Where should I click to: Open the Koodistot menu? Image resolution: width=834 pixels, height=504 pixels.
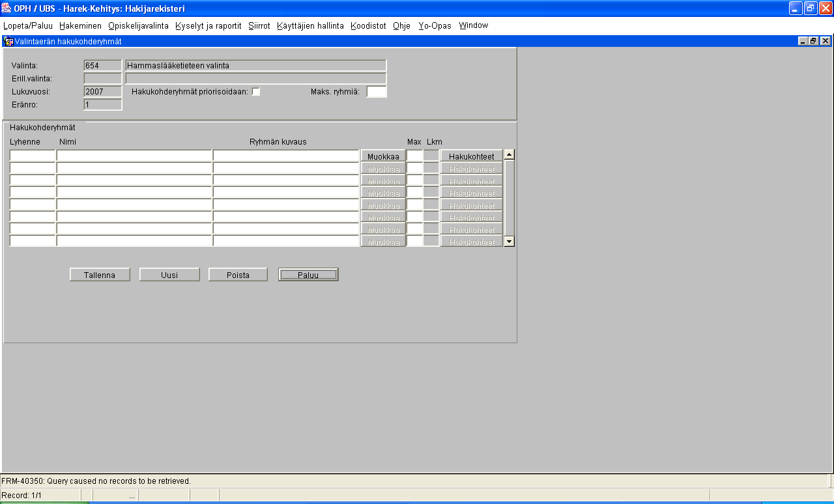[368, 25]
